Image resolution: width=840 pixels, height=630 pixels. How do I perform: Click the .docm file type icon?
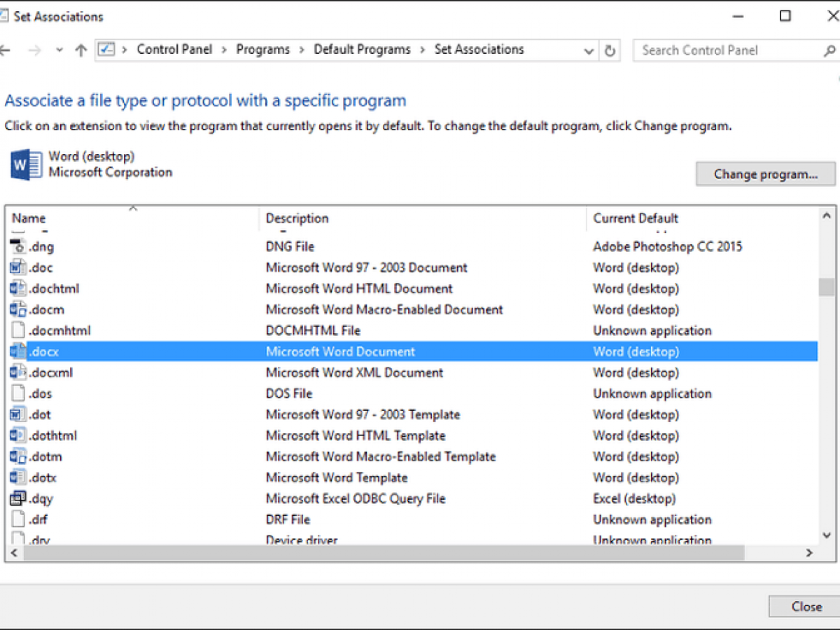tap(18, 309)
